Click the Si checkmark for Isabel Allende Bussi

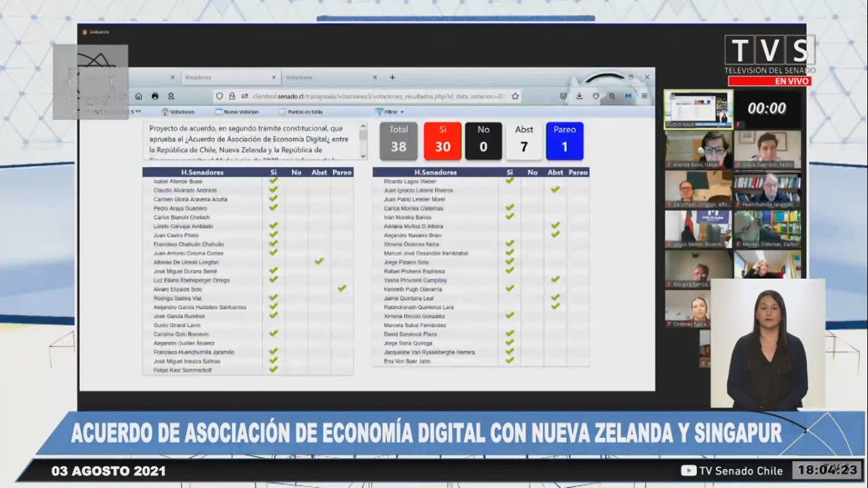pos(273,181)
